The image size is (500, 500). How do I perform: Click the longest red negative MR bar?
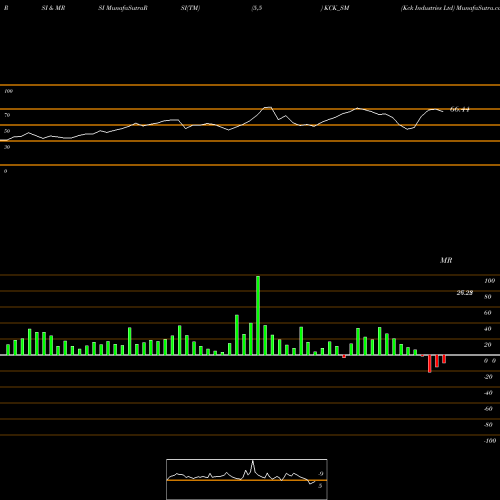point(430,364)
